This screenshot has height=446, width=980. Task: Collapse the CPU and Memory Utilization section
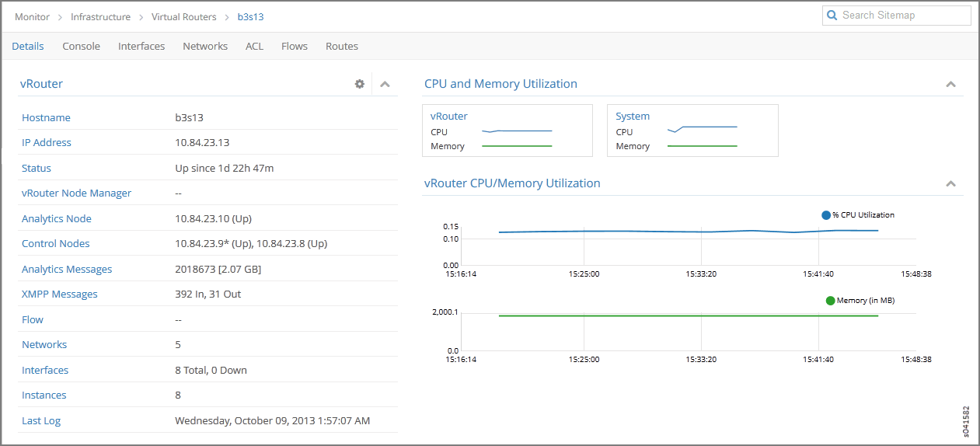[x=950, y=84]
